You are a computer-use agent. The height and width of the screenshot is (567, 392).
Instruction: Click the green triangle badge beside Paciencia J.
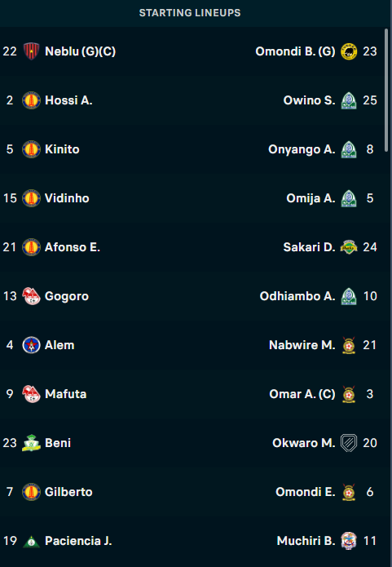click(x=31, y=542)
